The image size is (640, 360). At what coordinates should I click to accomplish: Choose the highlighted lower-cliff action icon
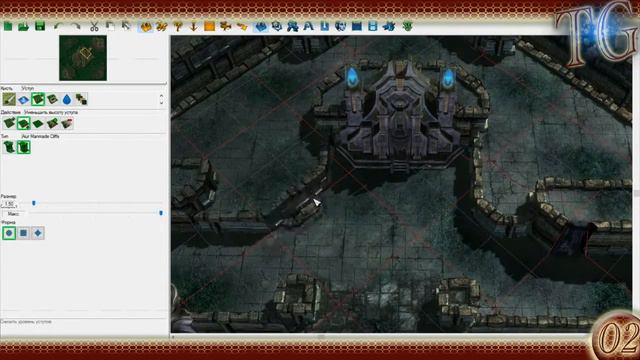pyautogui.click(x=23, y=123)
